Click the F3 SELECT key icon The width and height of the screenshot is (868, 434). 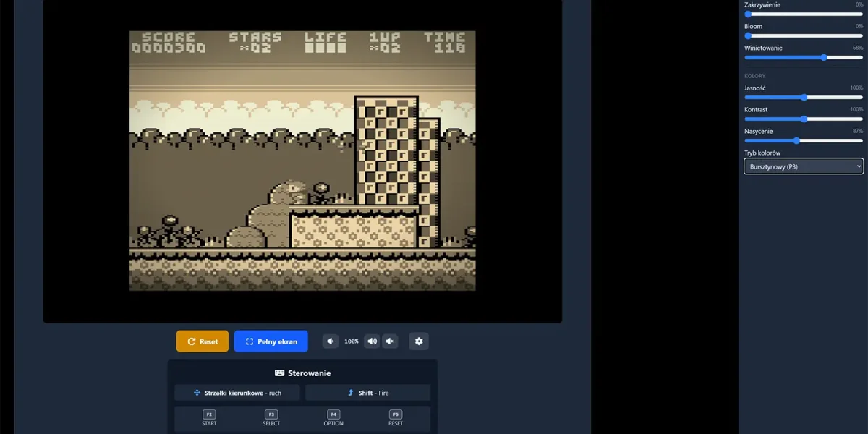(271, 414)
